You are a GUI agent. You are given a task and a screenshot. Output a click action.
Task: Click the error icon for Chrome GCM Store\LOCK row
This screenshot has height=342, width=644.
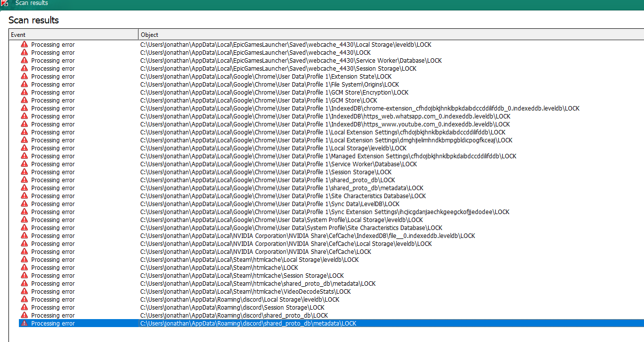coord(24,100)
